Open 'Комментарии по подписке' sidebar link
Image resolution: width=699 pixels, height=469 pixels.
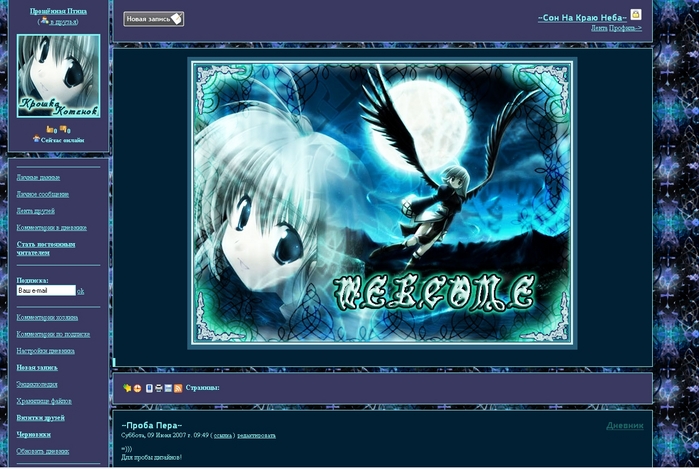click(x=53, y=334)
